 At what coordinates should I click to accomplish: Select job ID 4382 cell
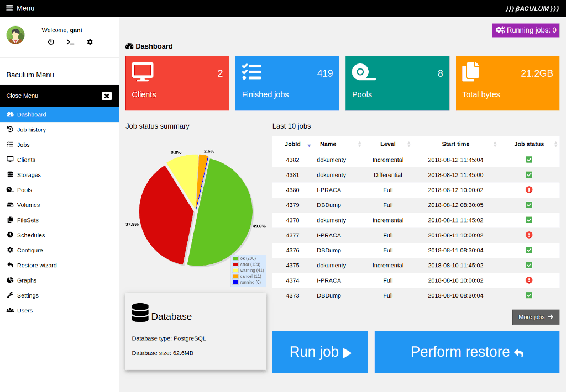[292, 160]
